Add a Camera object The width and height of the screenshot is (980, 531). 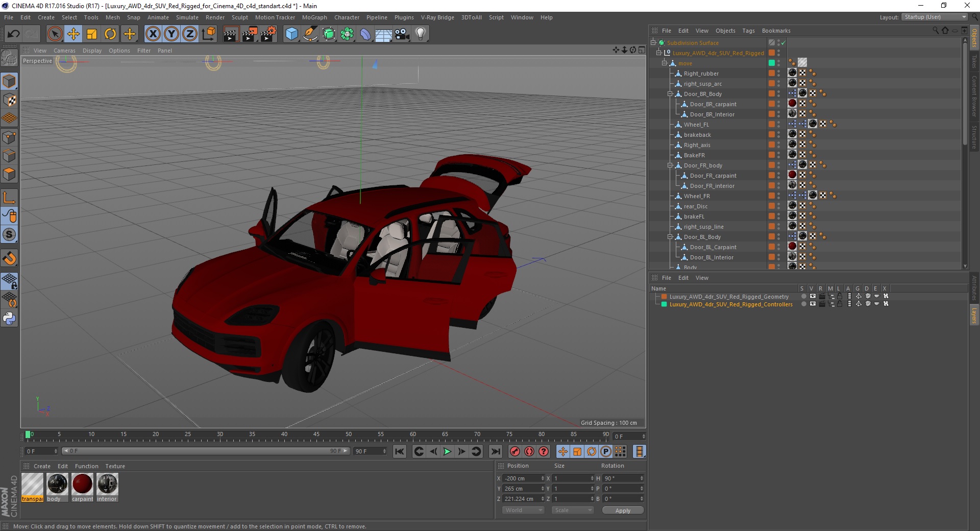pos(402,34)
